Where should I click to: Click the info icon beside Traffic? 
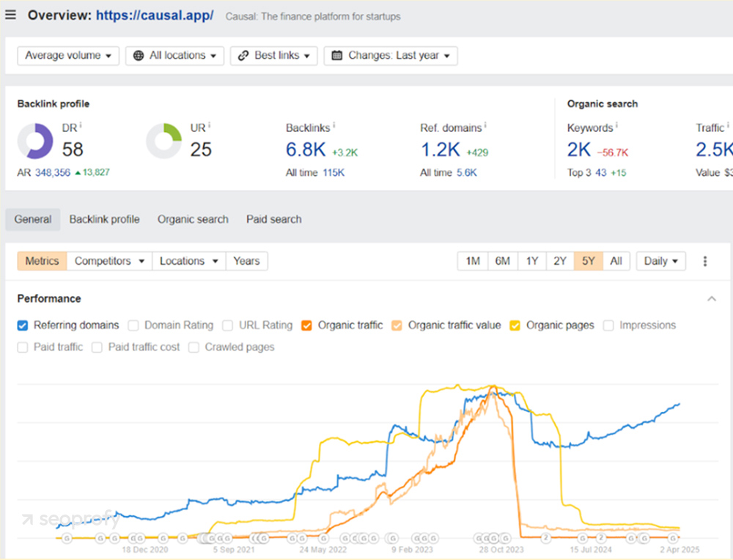728,125
